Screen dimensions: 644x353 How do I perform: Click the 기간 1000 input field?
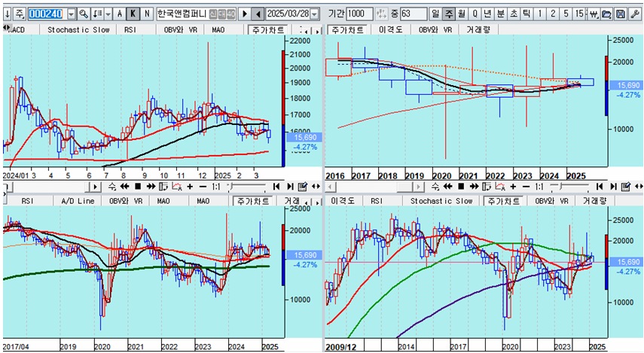(x=359, y=14)
